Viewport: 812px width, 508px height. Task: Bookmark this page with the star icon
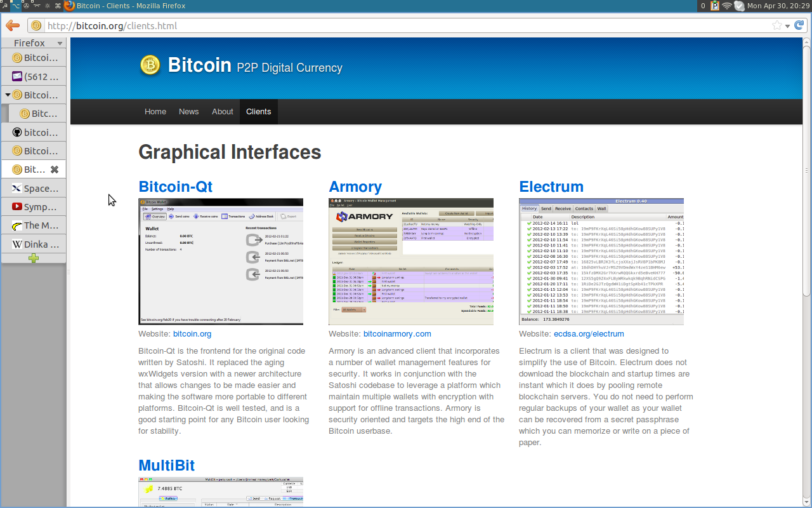click(x=776, y=25)
